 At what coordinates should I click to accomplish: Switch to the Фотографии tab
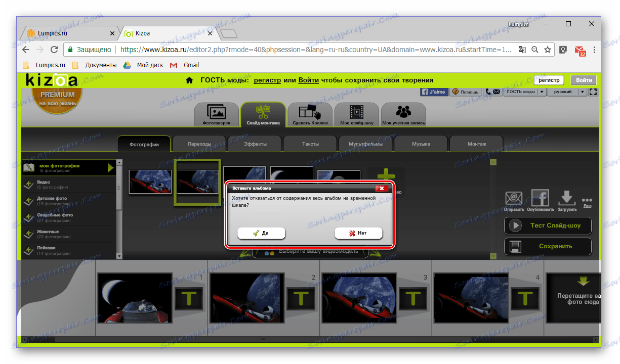coord(144,144)
